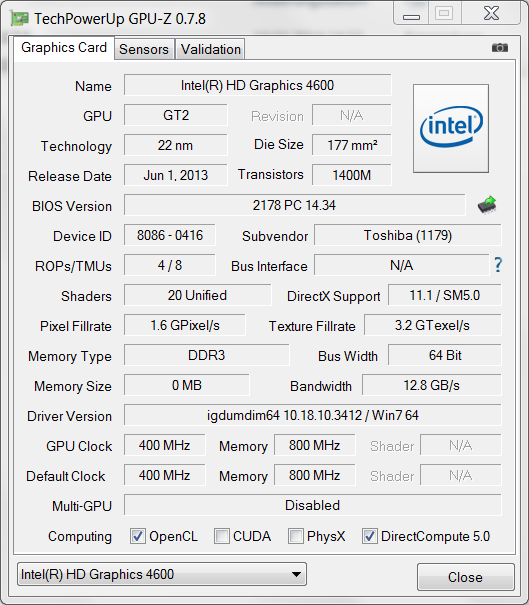Toggle the CUDA checkbox

(x=222, y=536)
